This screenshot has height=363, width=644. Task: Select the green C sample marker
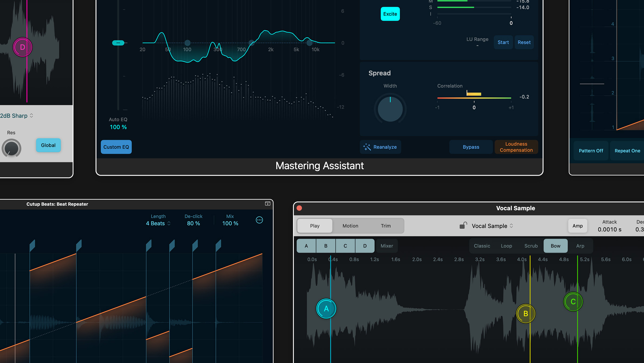pyautogui.click(x=573, y=301)
